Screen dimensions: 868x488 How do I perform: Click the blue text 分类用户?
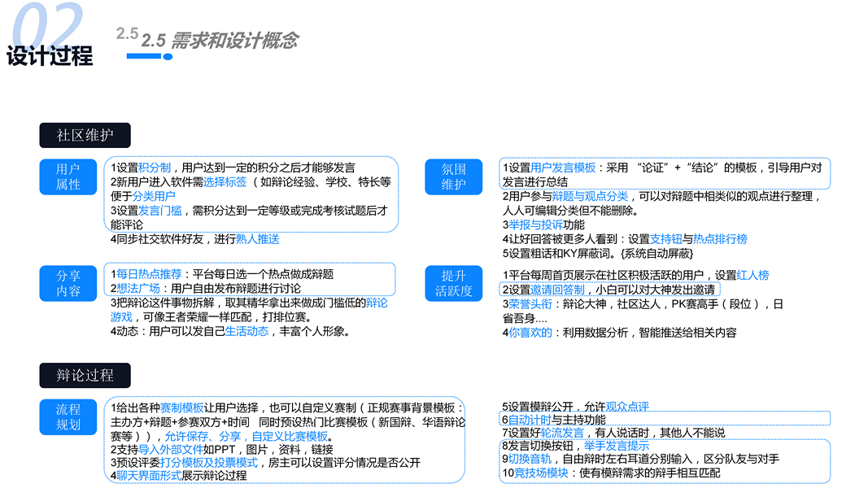tap(154, 196)
